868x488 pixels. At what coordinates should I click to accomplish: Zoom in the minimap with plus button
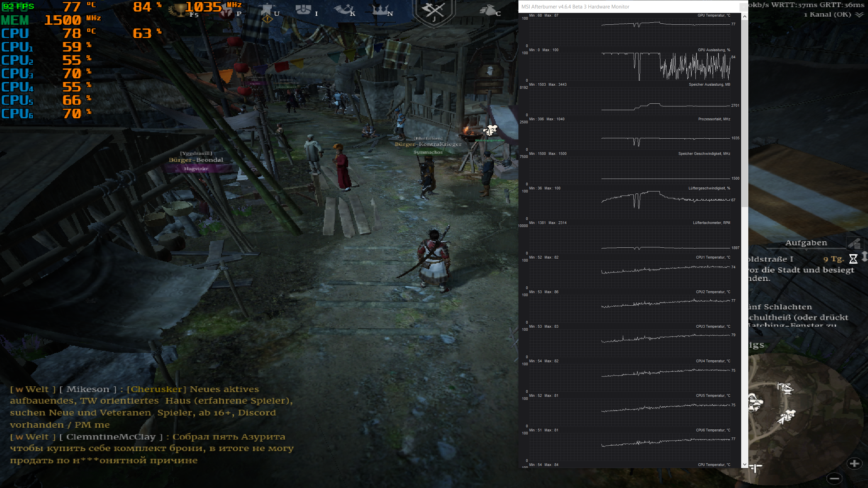854,464
